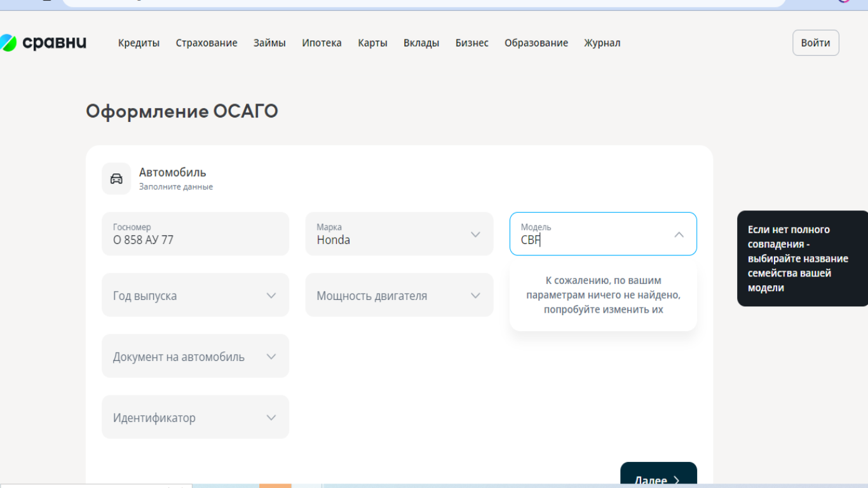Expand the Мощность двигателя dropdown

399,295
